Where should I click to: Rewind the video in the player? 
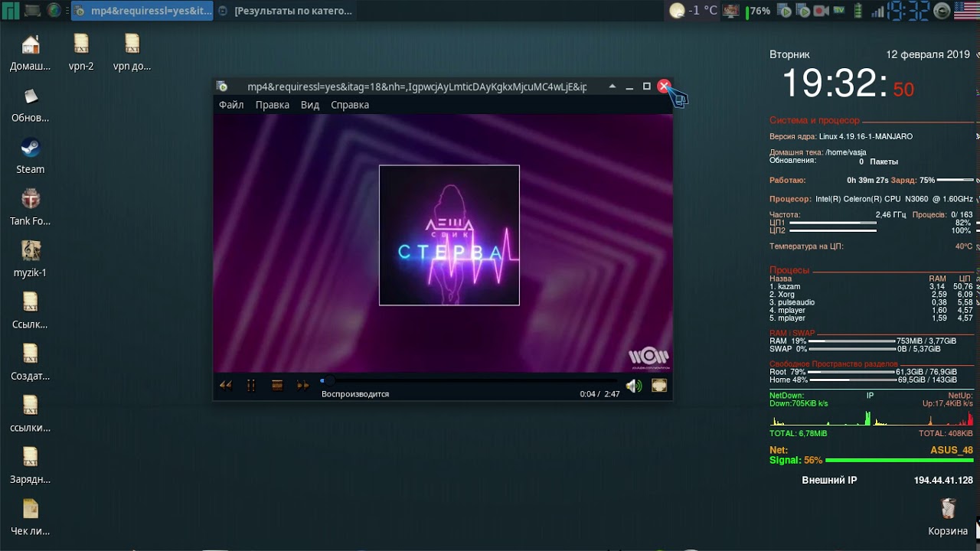click(x=225, y=386)
